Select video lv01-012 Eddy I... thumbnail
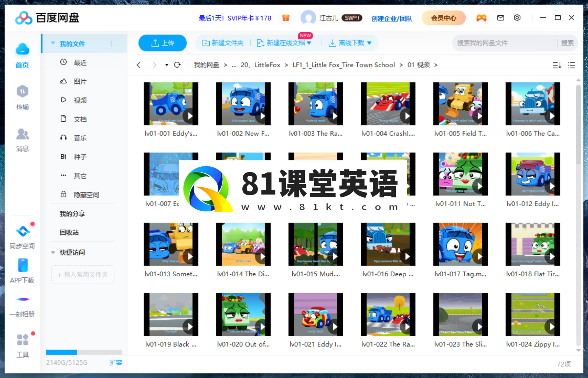 click(533, 174)
